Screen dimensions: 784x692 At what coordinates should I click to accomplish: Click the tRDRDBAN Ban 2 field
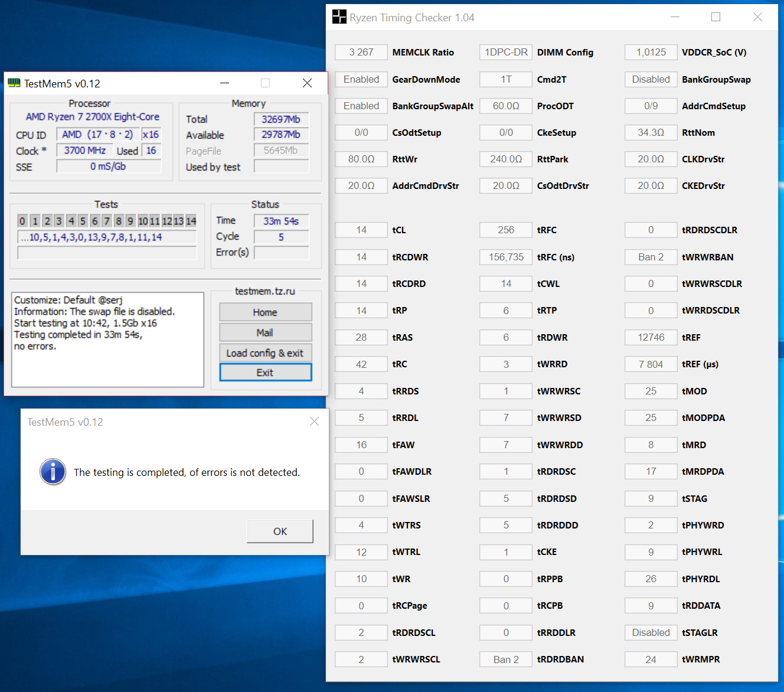(506, 660)
